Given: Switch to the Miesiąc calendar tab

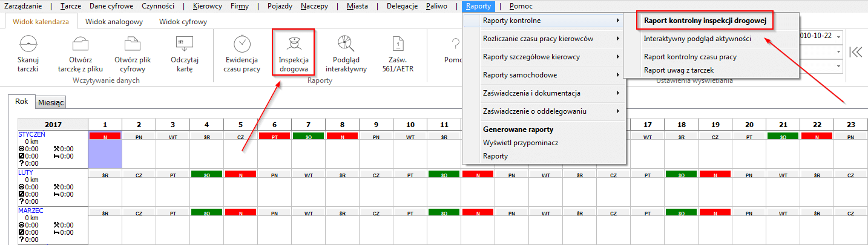Looking at the screenshot, I should [51, 103].
